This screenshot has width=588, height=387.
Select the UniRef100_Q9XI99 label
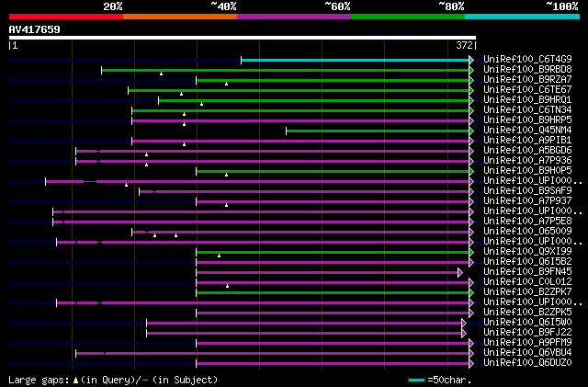pos(527,252)
